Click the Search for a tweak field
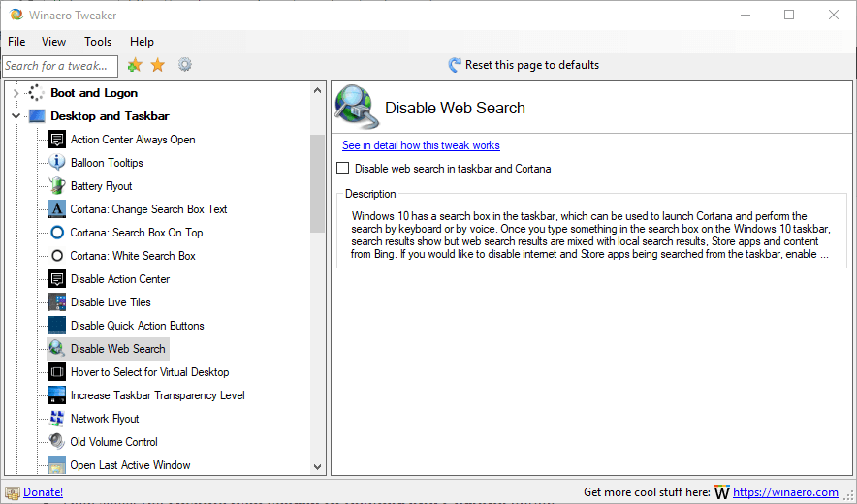 [x=60, y=66]
